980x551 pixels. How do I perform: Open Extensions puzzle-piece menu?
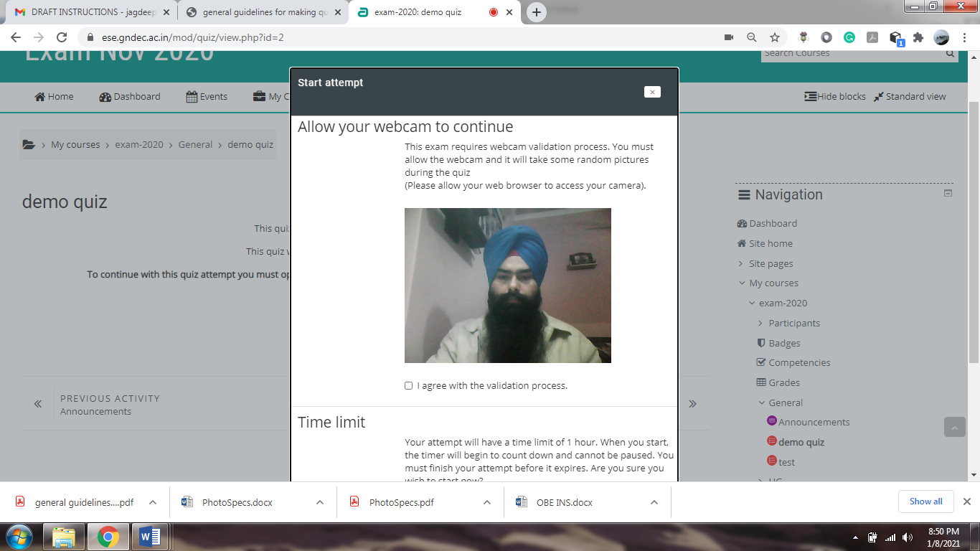pos(918,37)
